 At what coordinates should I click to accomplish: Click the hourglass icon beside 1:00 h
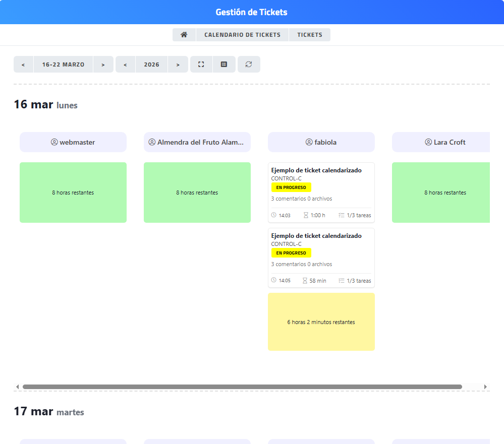(306, 215)
